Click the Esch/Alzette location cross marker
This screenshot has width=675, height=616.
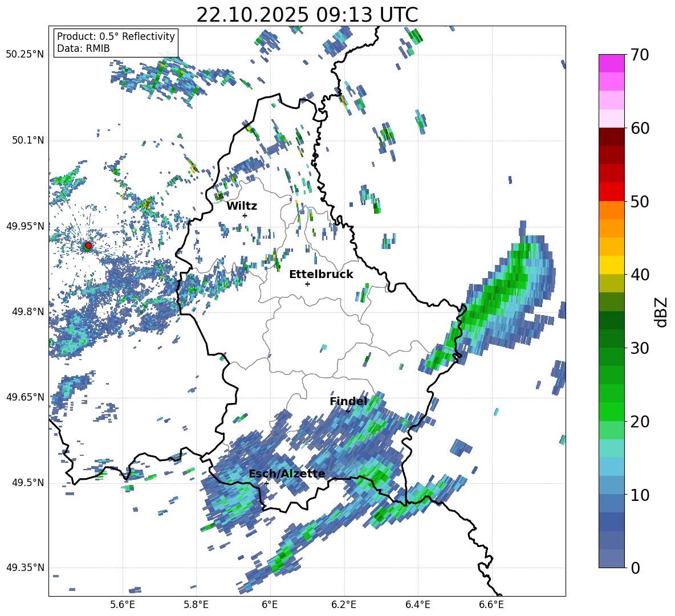click(x=266, y=483)
